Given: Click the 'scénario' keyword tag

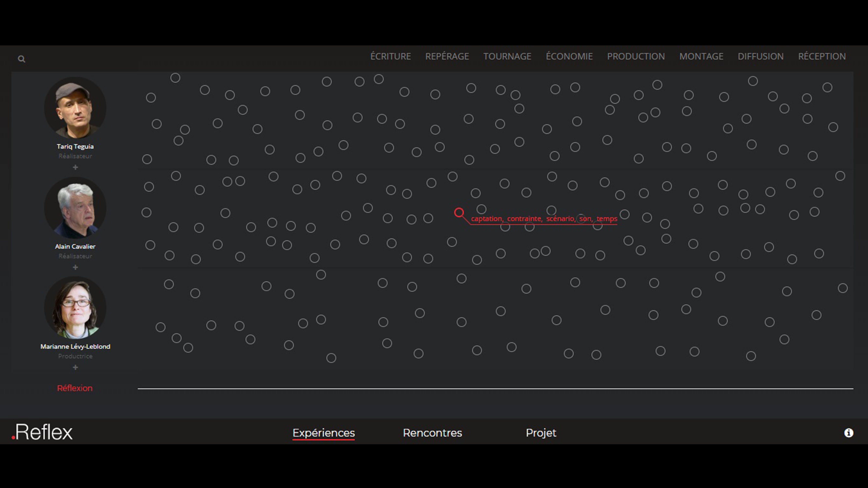Looking at the screenshot, I should click(x=560, y=219).
